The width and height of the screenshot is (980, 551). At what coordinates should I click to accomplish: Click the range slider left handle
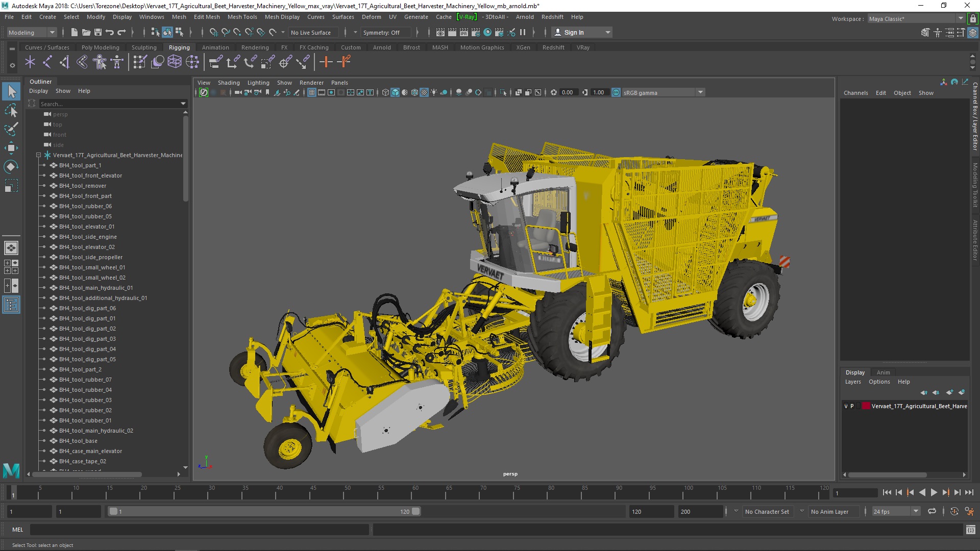[113, 511]
